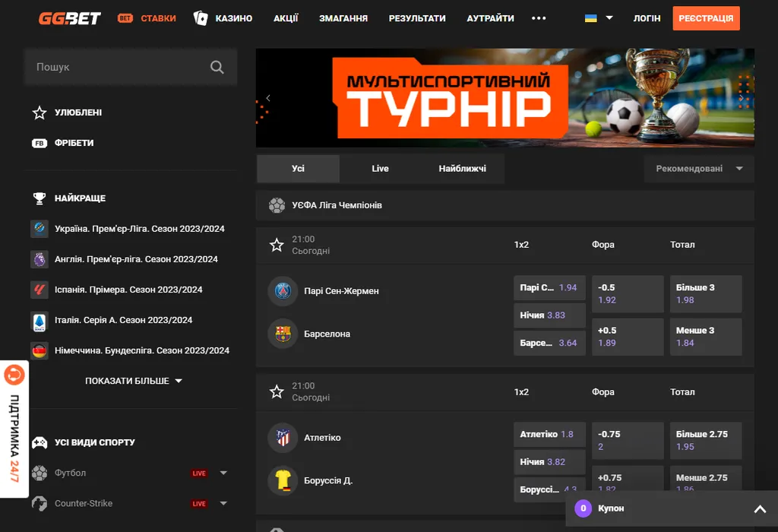Select the Counter-Strike icon in sidebar
The image size is (778, 532).
pos(40,503)
